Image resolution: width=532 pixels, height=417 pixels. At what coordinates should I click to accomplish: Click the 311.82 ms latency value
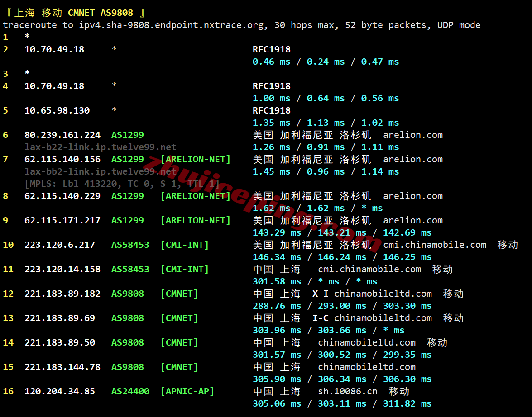407,403
